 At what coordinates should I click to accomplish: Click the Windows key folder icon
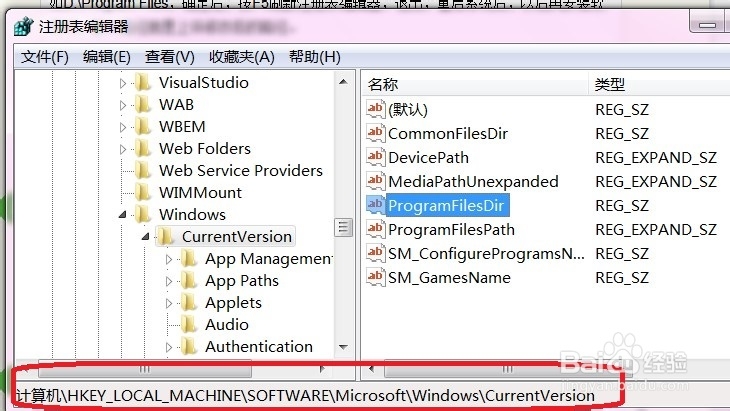coord(143,214)
